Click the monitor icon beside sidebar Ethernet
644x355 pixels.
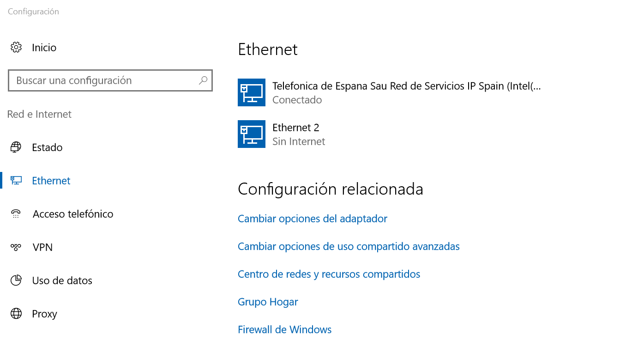click(16, 180)
